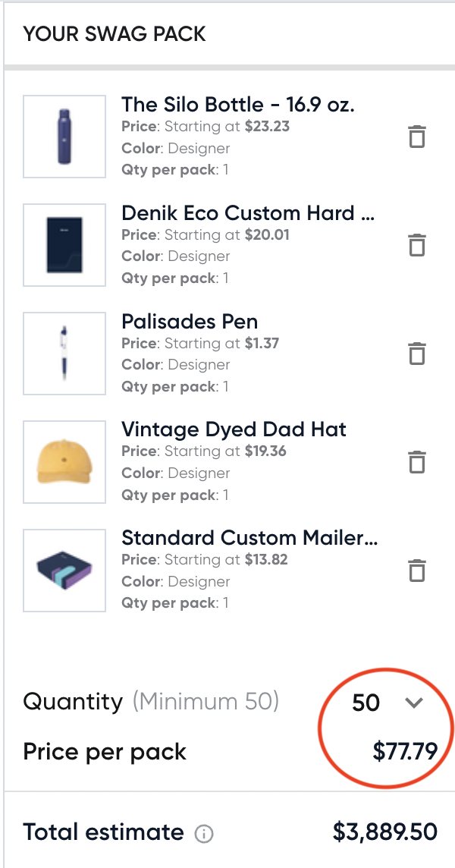Delete The Silo Bottle using its trash icon

point(416,137)
